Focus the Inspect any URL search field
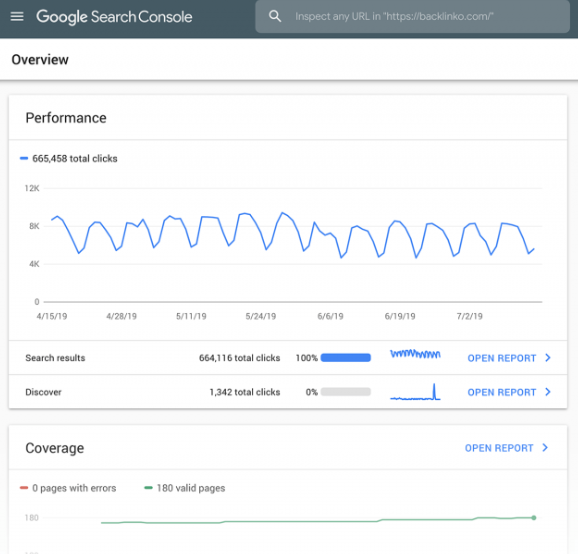Screen dimensions: 578x554 pyautogui.click(x=412, y=17)
